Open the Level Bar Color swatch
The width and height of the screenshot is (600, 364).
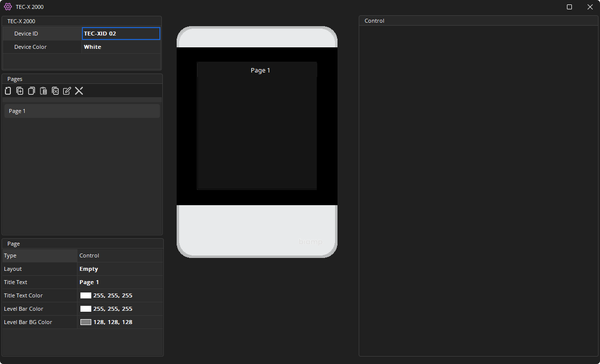tap(86, 309)
